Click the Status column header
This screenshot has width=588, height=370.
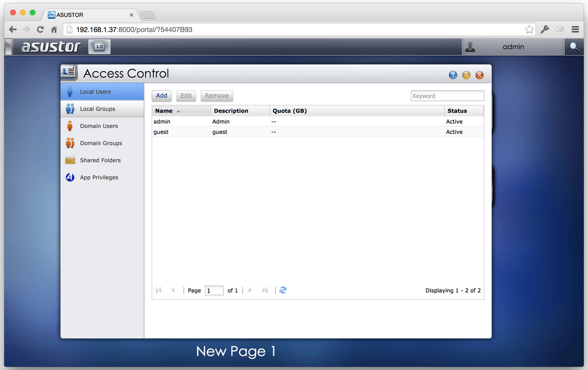(457, 111)
